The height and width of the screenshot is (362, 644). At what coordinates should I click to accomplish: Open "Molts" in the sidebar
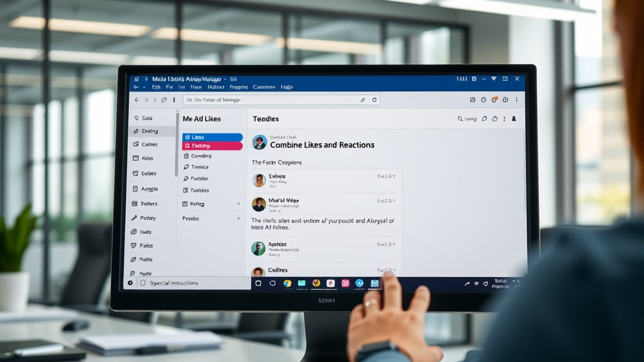click(x=142, y=260)
